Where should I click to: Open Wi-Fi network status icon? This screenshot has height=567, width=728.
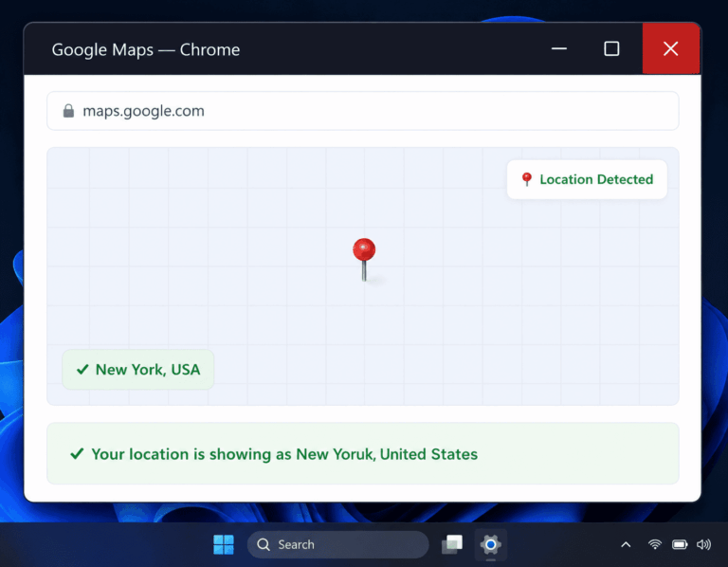point(655,544)
